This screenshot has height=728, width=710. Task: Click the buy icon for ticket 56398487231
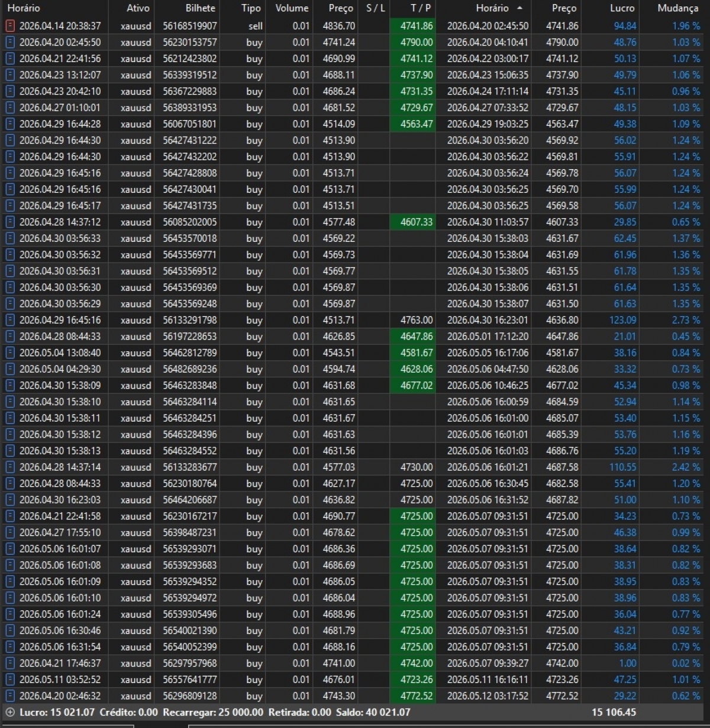click(x=9, y=533)
